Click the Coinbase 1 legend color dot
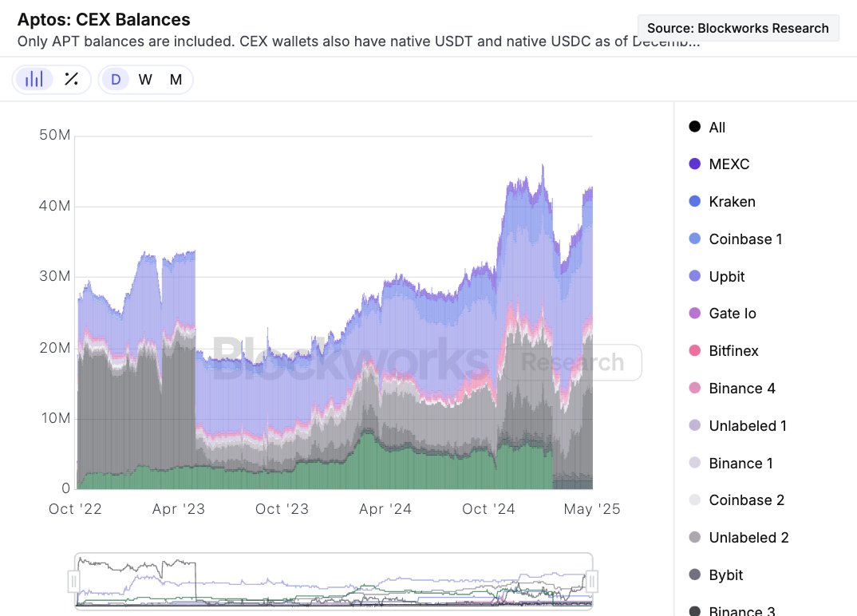857x616 pixels. 694,239
